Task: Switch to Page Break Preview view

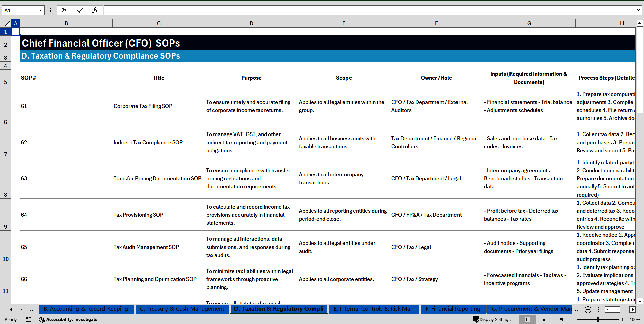Action: tap(561, 319)
